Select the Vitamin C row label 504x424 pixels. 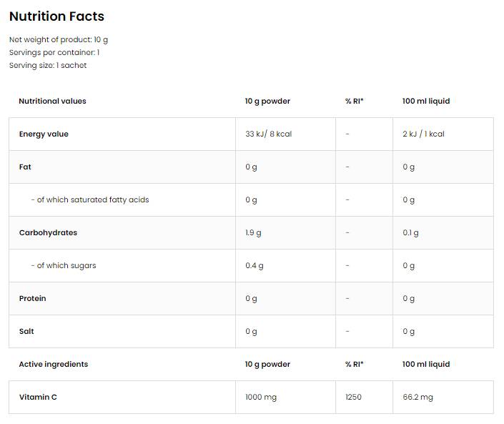[x=38, y=398]
